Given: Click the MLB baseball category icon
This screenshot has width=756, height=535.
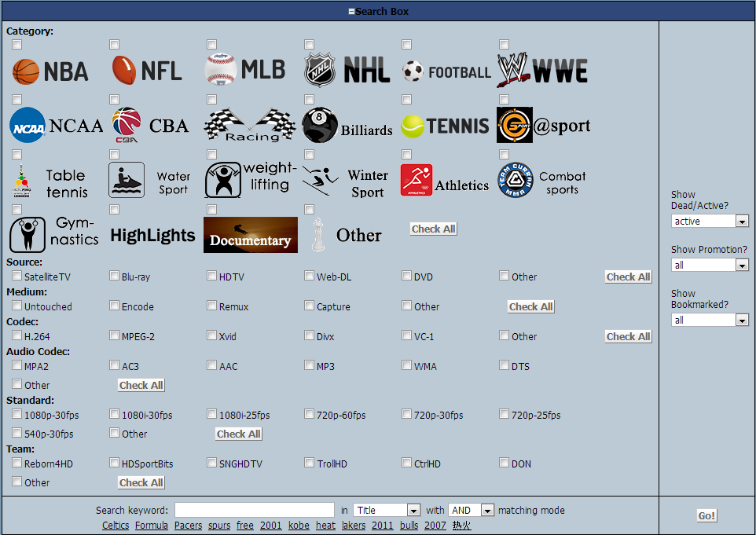Looking at the screenshot, I should coord(245,70).
